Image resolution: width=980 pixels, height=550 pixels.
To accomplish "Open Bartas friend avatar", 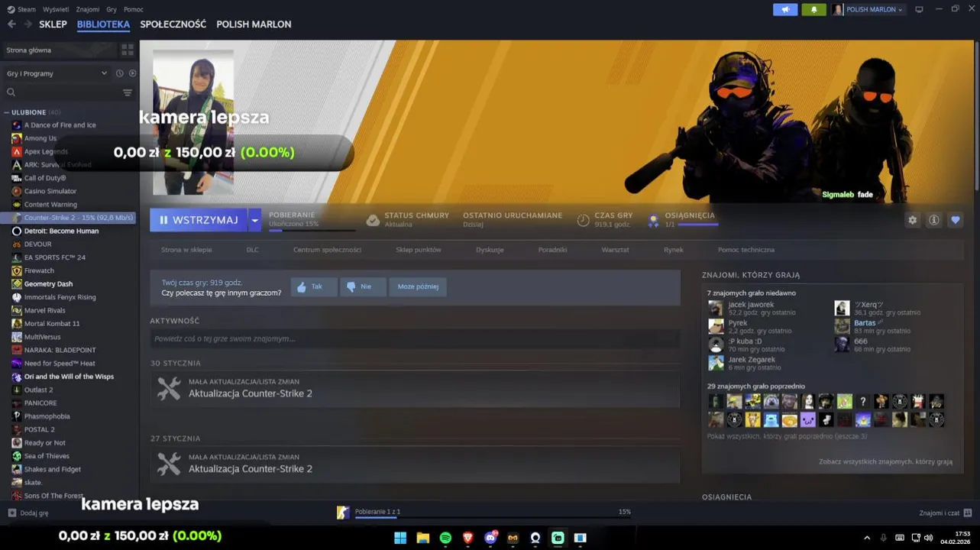I will point(842,326).
